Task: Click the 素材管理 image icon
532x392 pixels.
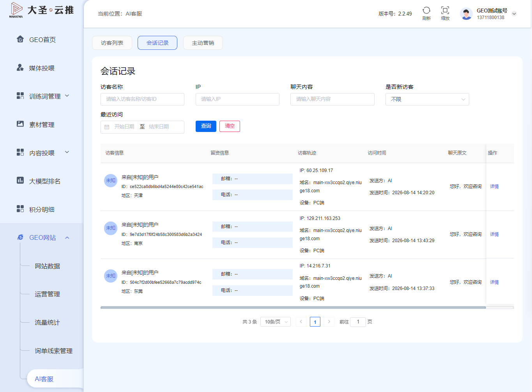Action: [x=20, y=124]
